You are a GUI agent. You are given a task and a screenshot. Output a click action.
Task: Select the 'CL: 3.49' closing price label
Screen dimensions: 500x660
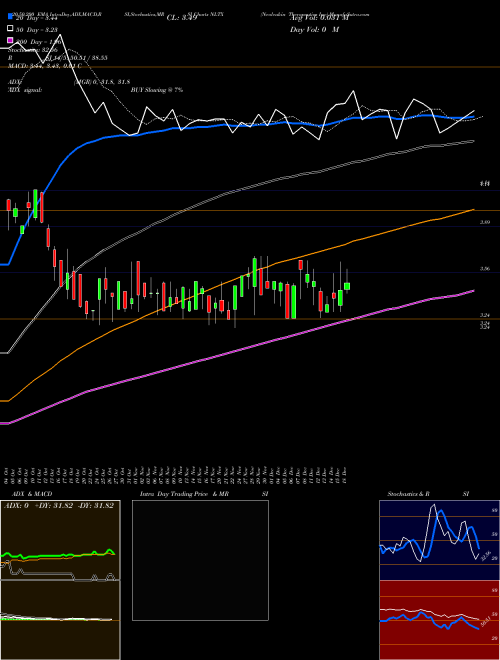pos(182,18)
